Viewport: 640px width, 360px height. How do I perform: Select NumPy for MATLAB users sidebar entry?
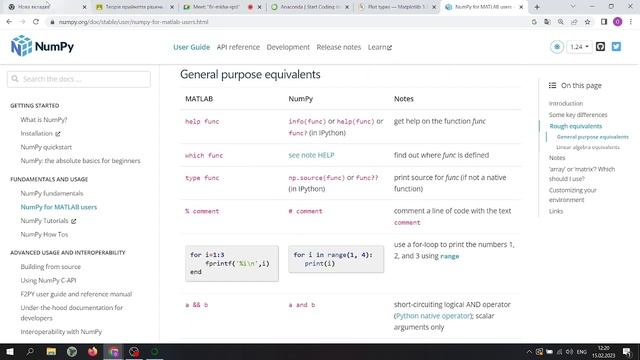[x=59, y=207]
